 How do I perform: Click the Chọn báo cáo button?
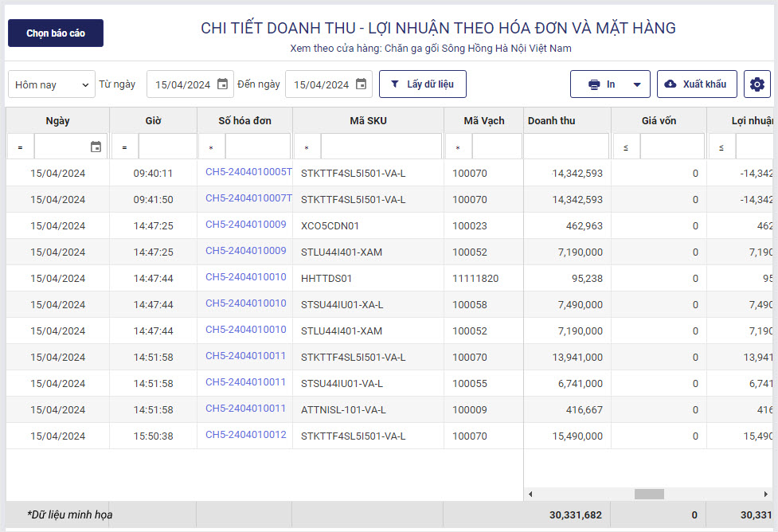[x=56, y=33]
